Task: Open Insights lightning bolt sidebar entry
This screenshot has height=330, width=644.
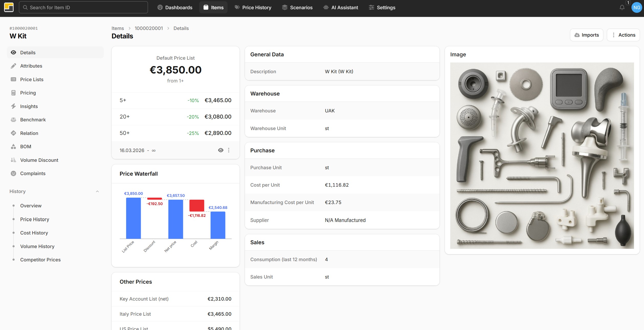Action: (29, 106)
